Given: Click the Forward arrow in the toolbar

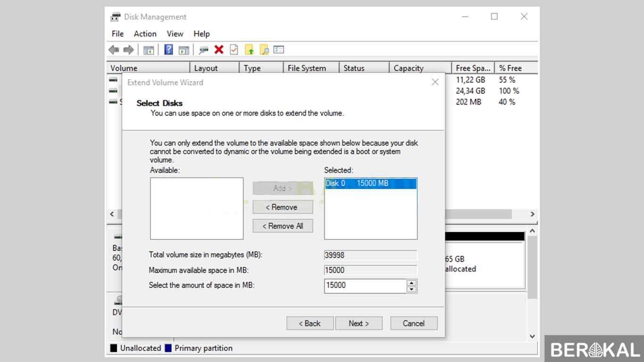Looking at the screenshot, I should [128, 50].
